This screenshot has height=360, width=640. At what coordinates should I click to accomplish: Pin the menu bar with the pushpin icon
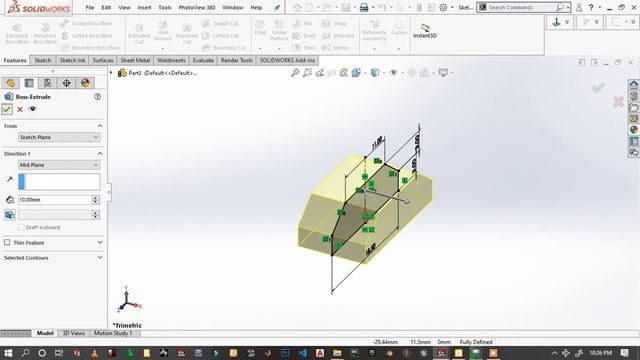coord(277,7)
